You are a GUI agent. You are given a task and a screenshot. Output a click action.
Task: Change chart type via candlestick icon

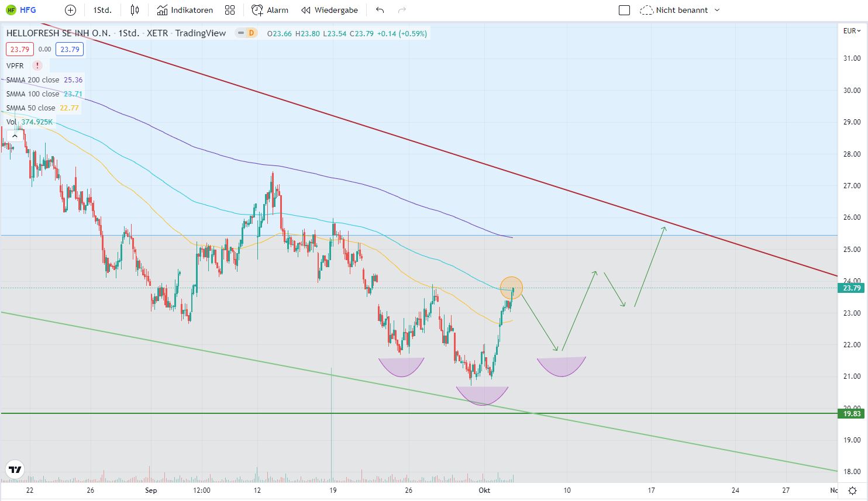click(x=135, y=10)
